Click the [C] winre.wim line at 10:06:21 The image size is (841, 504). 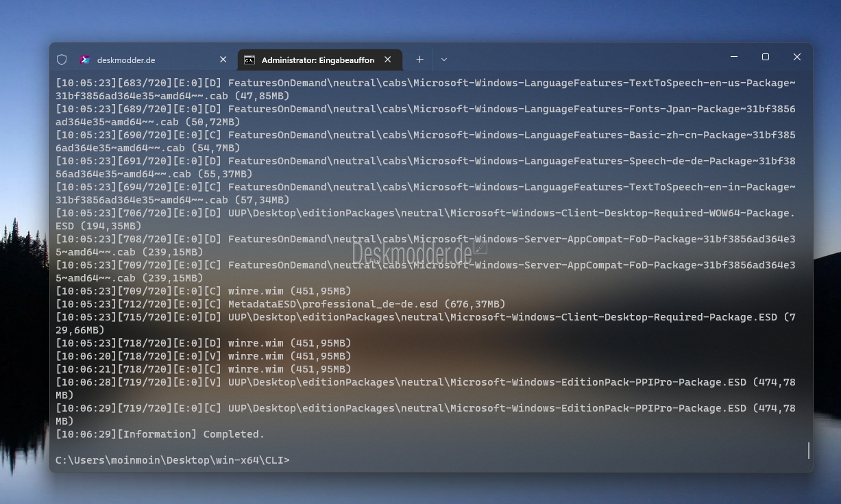203,369
